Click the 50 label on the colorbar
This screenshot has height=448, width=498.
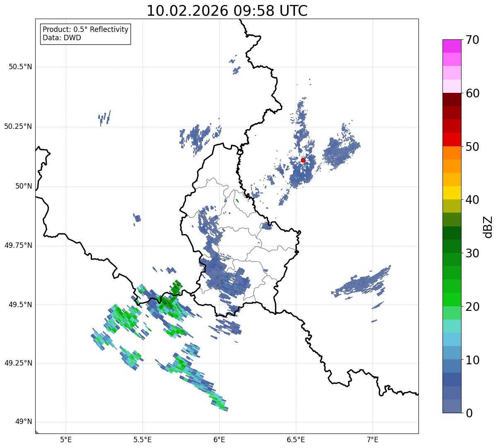(472, 147)
